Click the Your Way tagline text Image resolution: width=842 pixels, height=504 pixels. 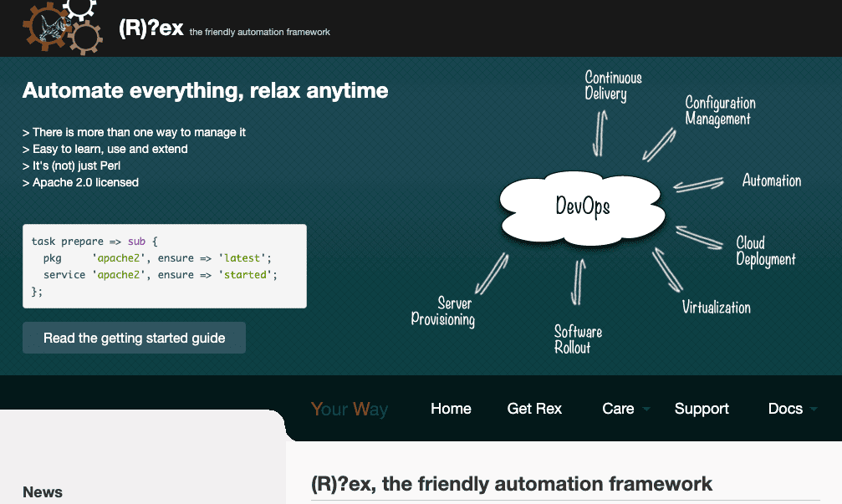coord(350,409)
